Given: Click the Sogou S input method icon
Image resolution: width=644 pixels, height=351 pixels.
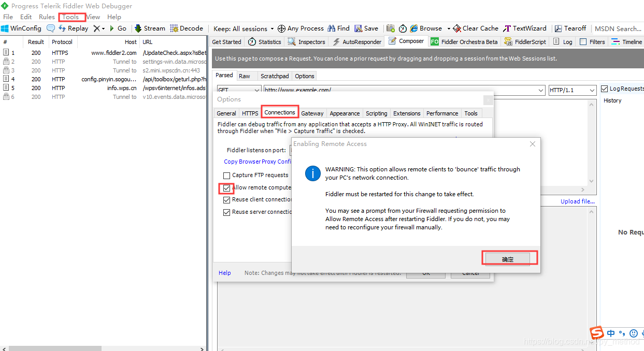Looking at the screenshot, I should pyautogui.click(x=597, y=333).
